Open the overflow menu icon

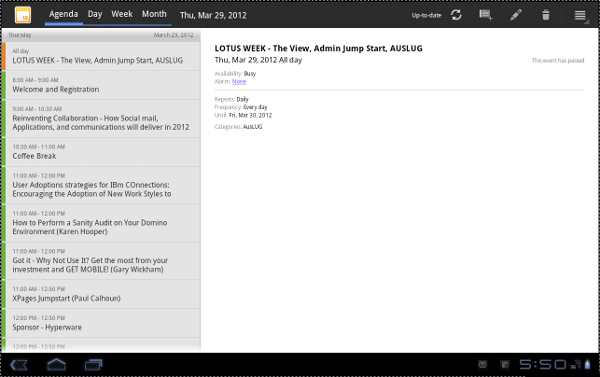580,15
